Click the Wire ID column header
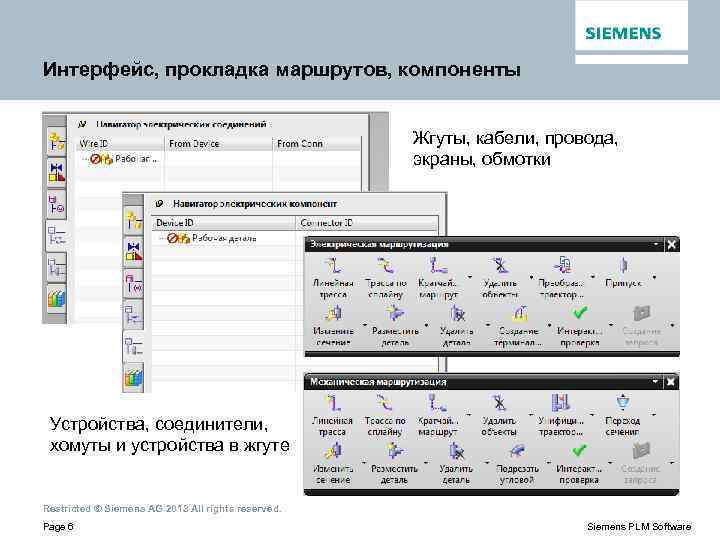This screenshot has height=540, width=720. tap(120, 144)
